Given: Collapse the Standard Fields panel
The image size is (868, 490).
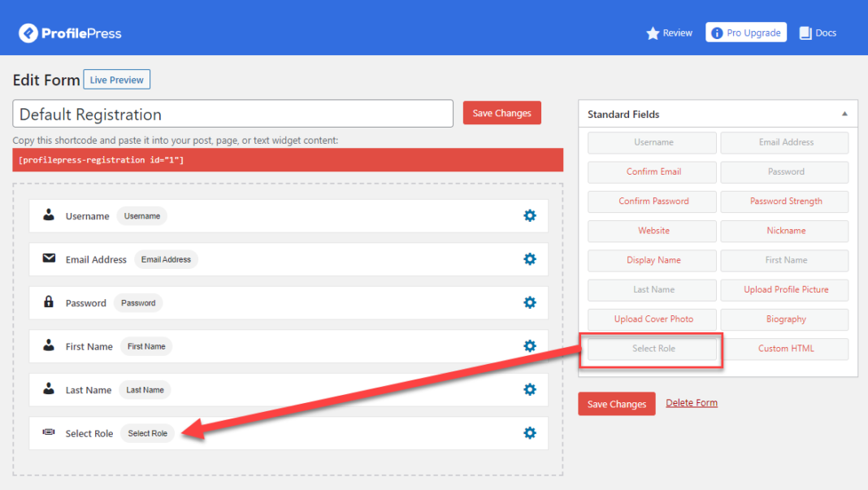Looking at the screenshot, I should 844,114.
